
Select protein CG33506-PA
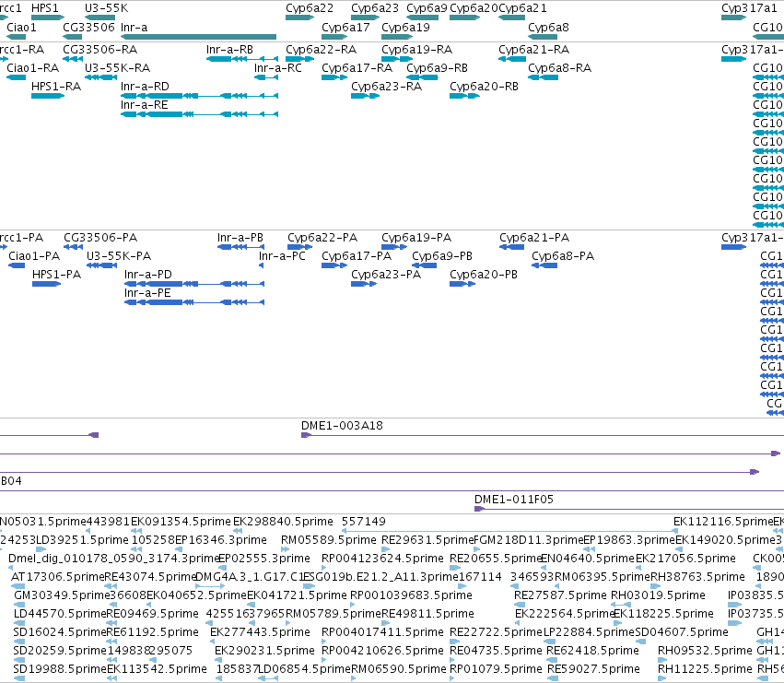point(74,247)
